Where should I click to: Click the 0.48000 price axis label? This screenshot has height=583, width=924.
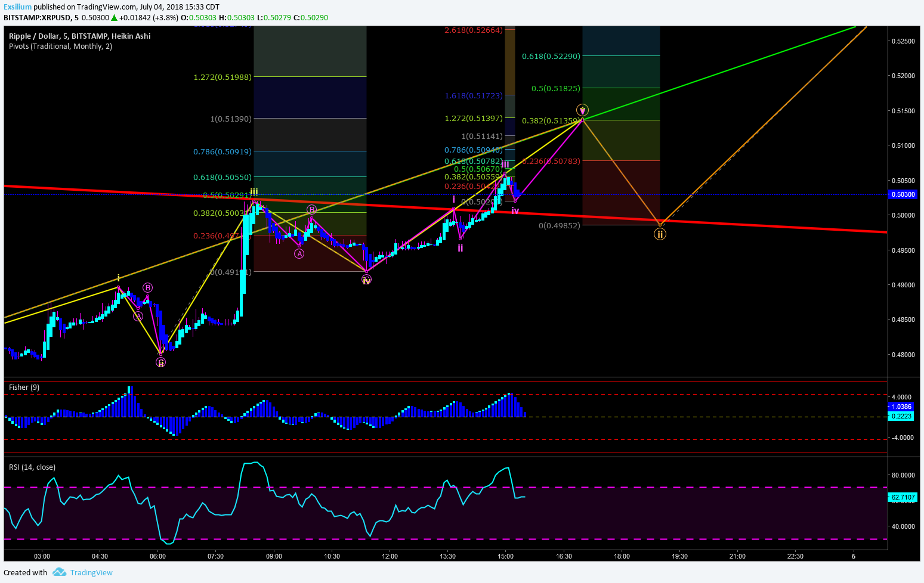coord(903,355)
